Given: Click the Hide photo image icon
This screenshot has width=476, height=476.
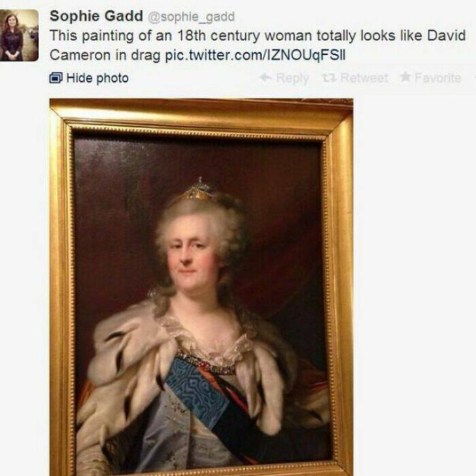Looking at the screenshot, I should (56, 78).
